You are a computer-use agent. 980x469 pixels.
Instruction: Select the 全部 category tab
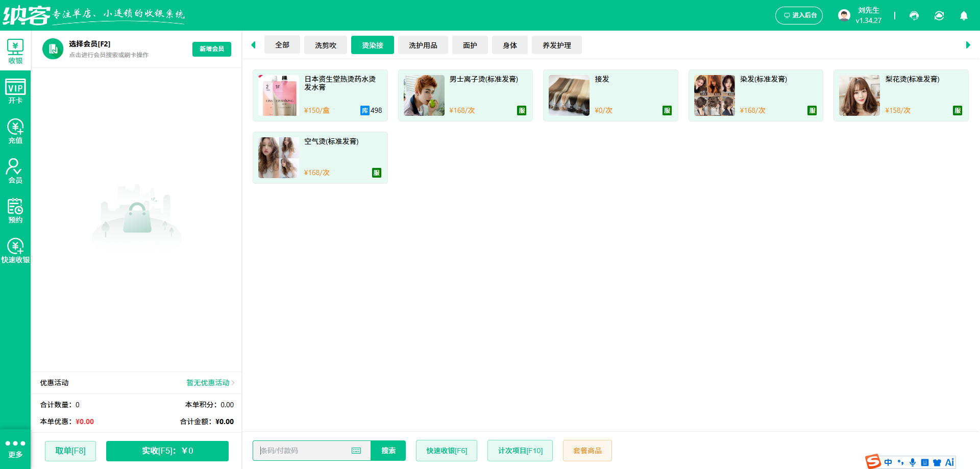pyautogui.click(x=282, y=45)
